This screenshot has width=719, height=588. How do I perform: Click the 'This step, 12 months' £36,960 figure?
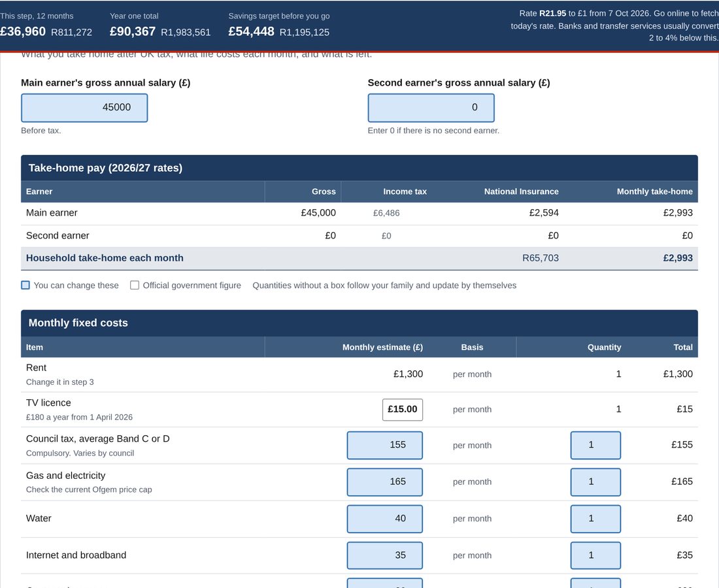(23, 31)
